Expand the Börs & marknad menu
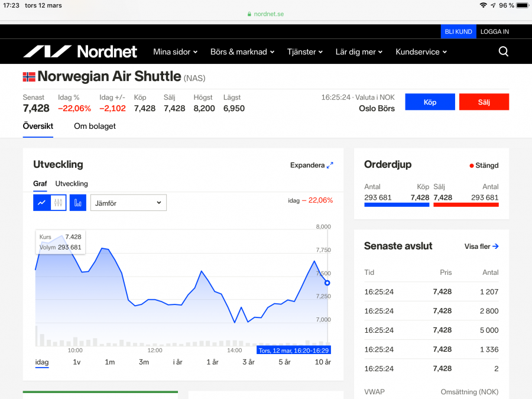Image resolution: width=532 pixels, height=399 pixels. click(242, 52)
